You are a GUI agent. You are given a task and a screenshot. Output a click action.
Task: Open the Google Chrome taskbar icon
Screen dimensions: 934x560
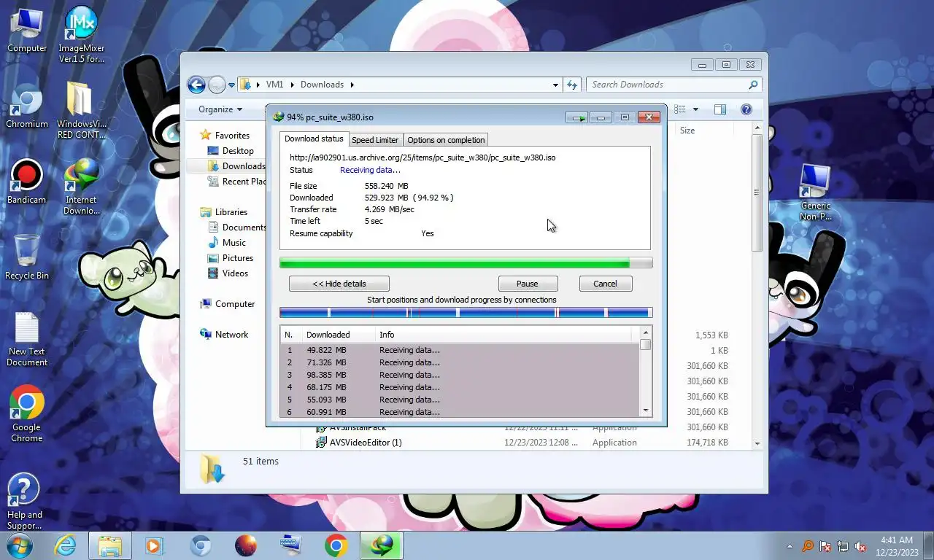336,545
